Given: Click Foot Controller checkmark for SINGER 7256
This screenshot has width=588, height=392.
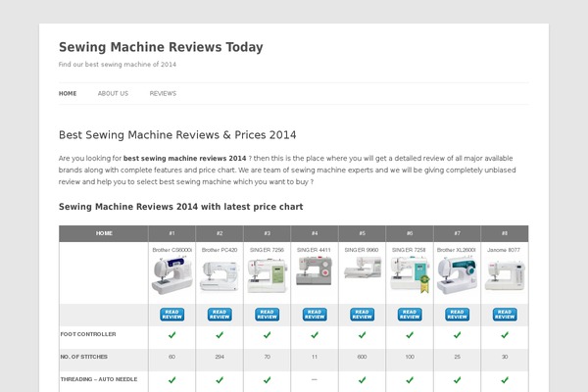Looking at the screenshot, I should (x=267, y=335).
